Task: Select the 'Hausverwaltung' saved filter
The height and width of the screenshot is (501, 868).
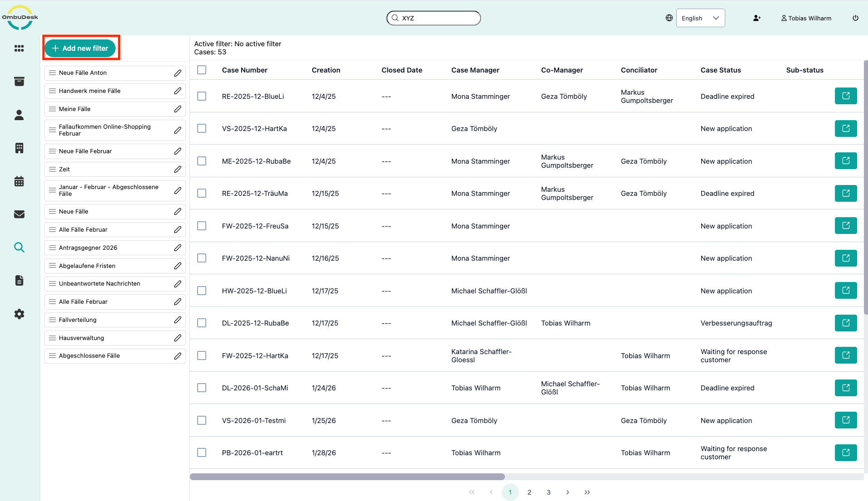Action: [x=82, y=338]
